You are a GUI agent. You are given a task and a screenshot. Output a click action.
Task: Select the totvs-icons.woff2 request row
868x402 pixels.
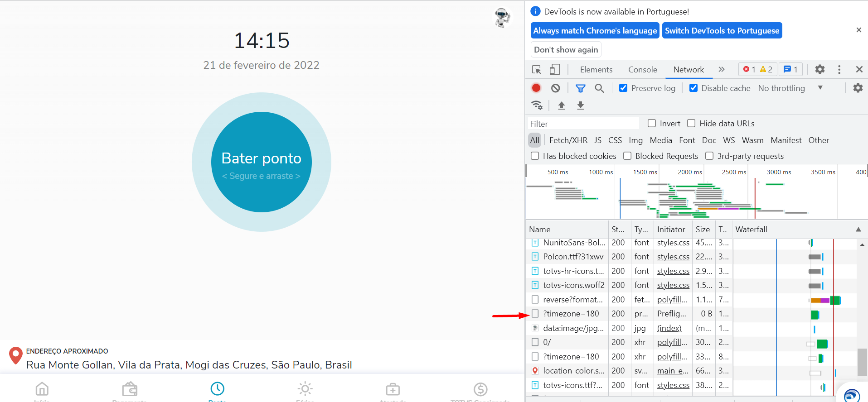click(x=691, y=285)
